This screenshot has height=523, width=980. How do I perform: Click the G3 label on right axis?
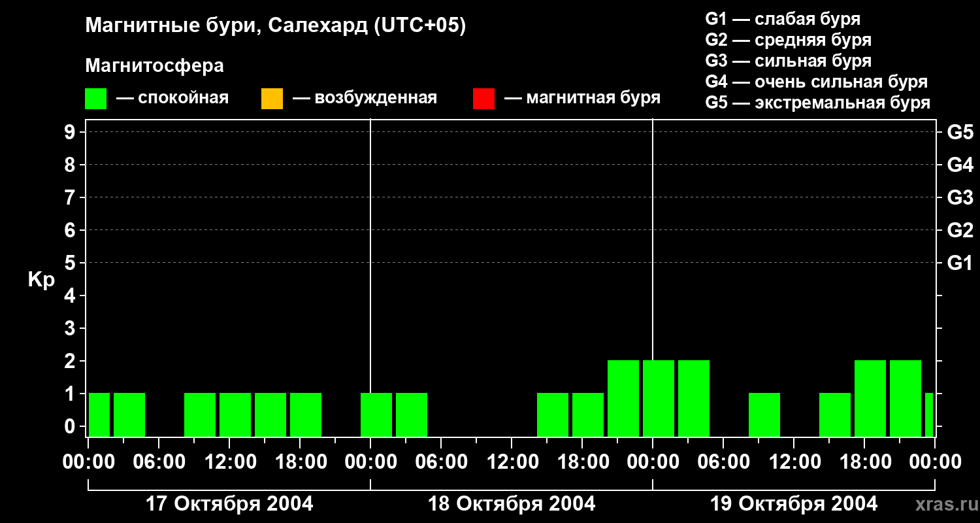pyautogui.click(x=960, y=197)
